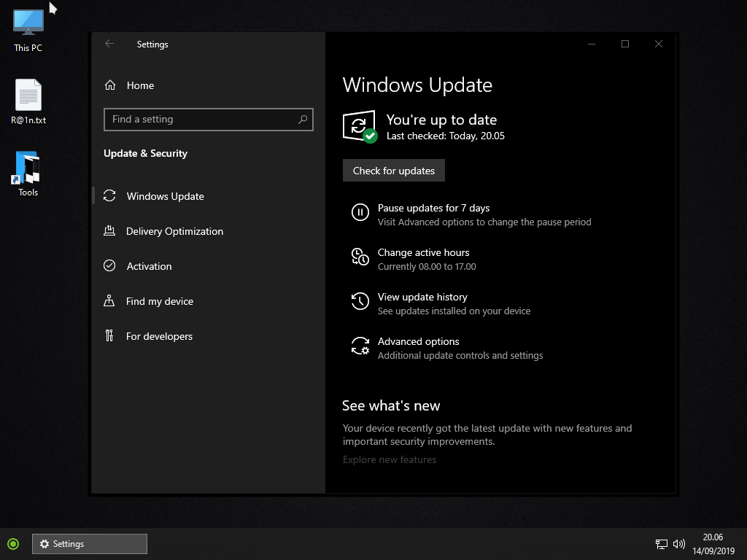Screen dimensions: 747x560
Task: Click the green Start button on taskbar
Action: point(13,544)
